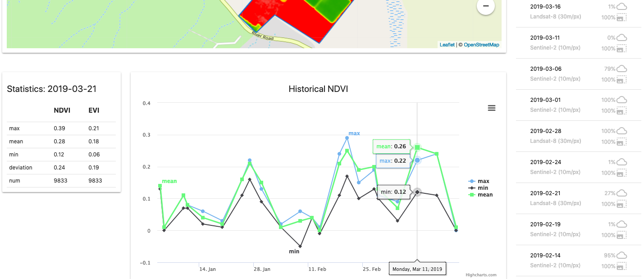Click the cloud icon showing 95% for 2019-02-14
Viewport: 644px width, 279px height.
click(x=622, y=255)
